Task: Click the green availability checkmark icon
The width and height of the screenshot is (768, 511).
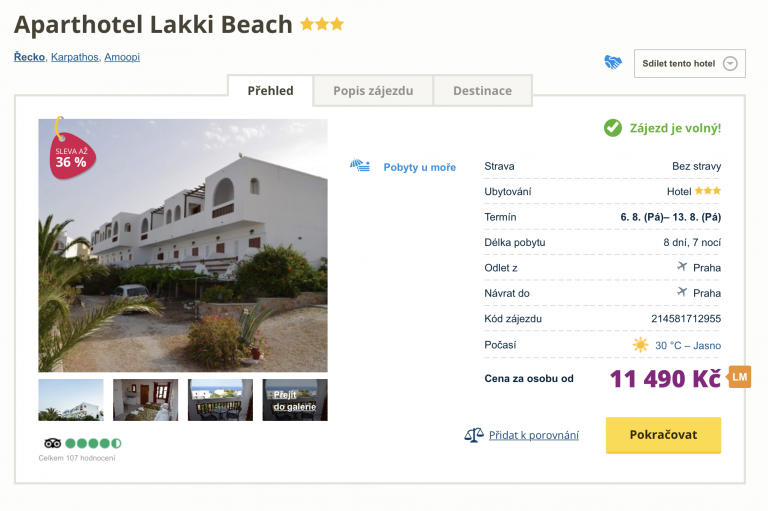Action: pos(612,128)
